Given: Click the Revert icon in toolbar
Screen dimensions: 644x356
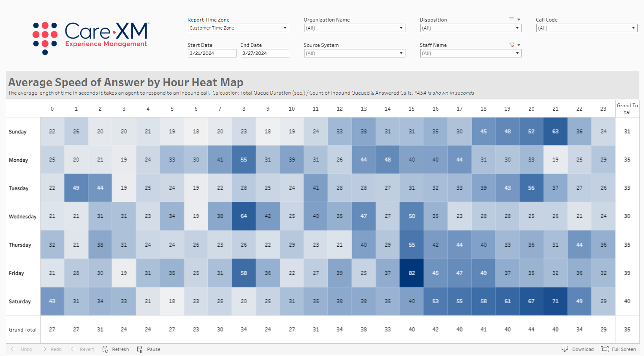Looking at the screenshot, I should [73, 349].
